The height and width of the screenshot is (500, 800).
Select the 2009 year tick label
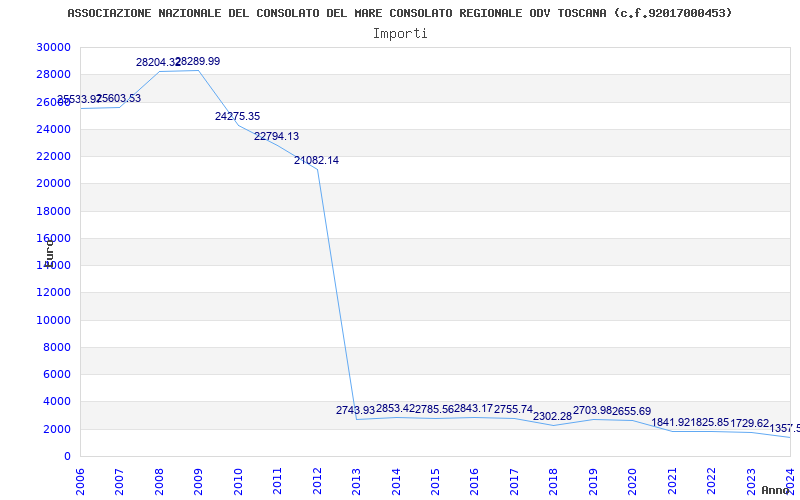click(199, 478)
